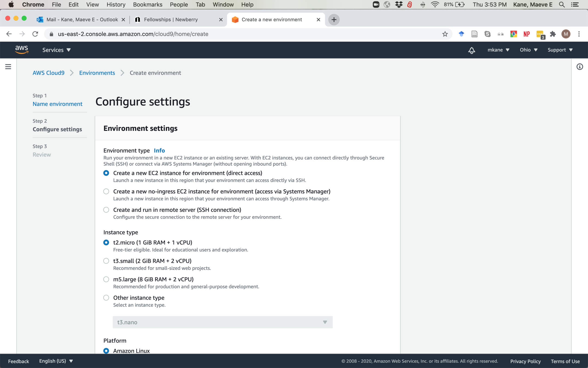Select the no-ingress EC2 instance option

(x=106, y=191)
